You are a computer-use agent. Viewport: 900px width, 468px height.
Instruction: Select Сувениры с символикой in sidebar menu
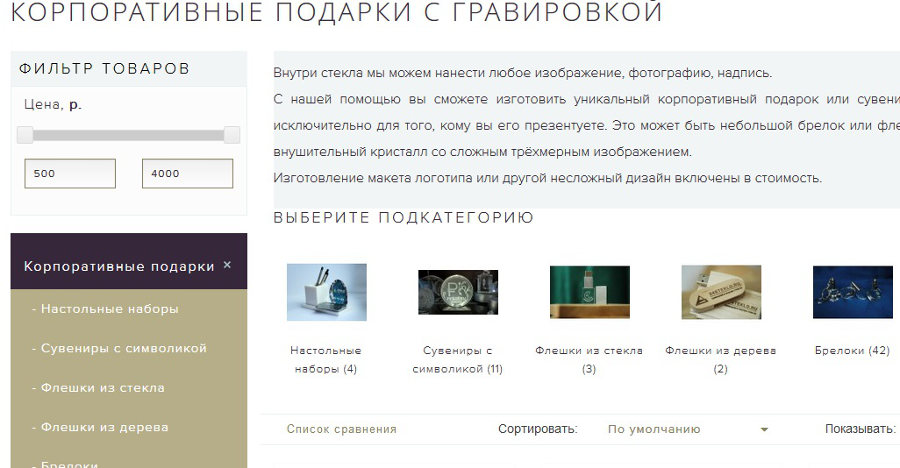124,348
